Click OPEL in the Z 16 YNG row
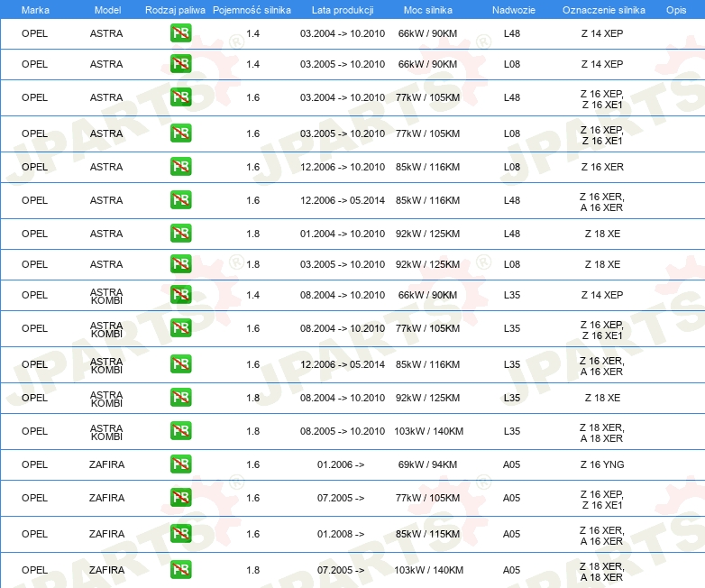This screenshot has width=705, height=588. (x=34, y=464)
